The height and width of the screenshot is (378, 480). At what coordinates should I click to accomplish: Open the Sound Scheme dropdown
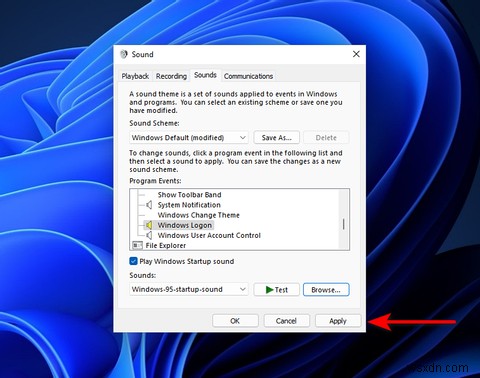click(189, 138)
